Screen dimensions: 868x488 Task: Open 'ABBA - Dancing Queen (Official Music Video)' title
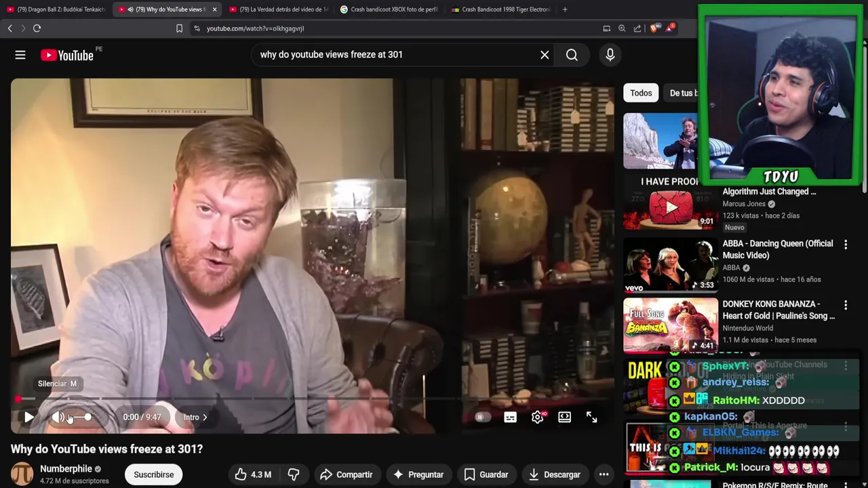tap(778, 249)
